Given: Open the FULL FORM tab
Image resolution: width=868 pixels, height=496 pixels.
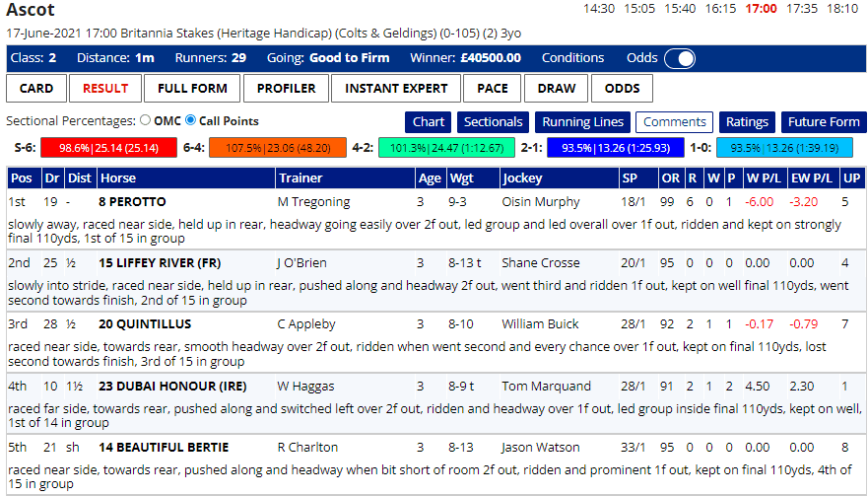Looking at the screenshot, I should 192,89.
